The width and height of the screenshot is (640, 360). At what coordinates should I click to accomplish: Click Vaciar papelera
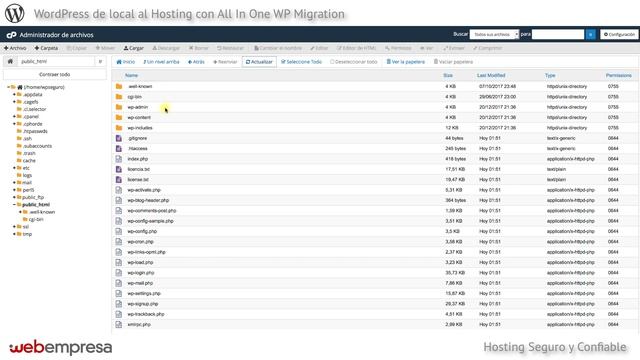click(x=453, y=62)
